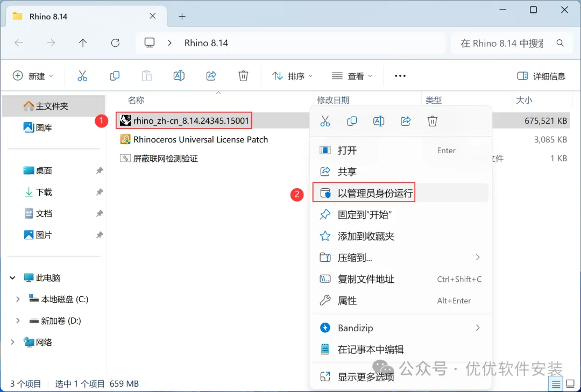Open 下载 in the sidebar
Image resolution: width=581 pixels, height=392 pixels.
[38, 192]
